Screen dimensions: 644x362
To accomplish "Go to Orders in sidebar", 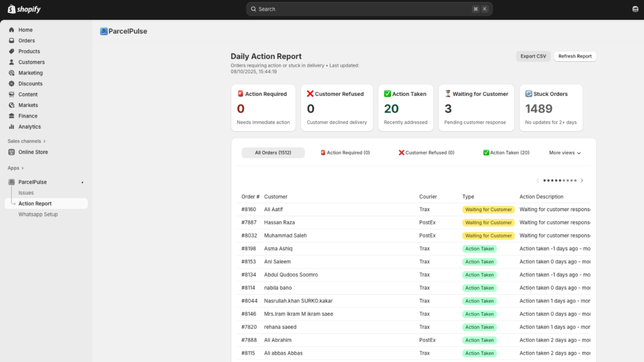I will pyautogui.click(x=26, y=41).
